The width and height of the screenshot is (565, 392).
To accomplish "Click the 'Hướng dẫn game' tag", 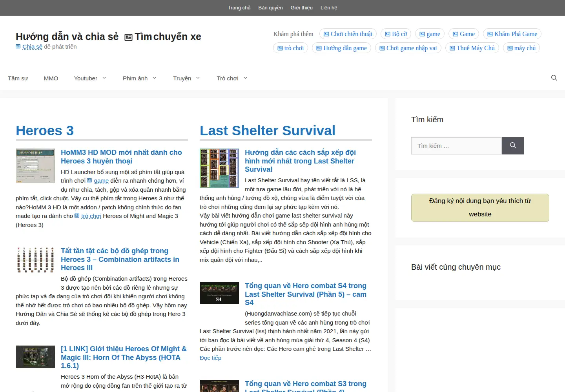I will click(x=342, y=48).
